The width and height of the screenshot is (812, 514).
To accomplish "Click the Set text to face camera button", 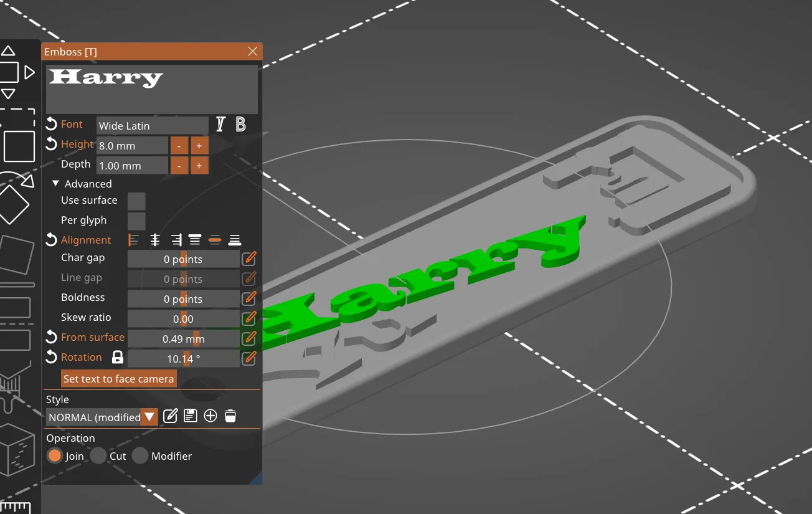I will tap(118, 378).
